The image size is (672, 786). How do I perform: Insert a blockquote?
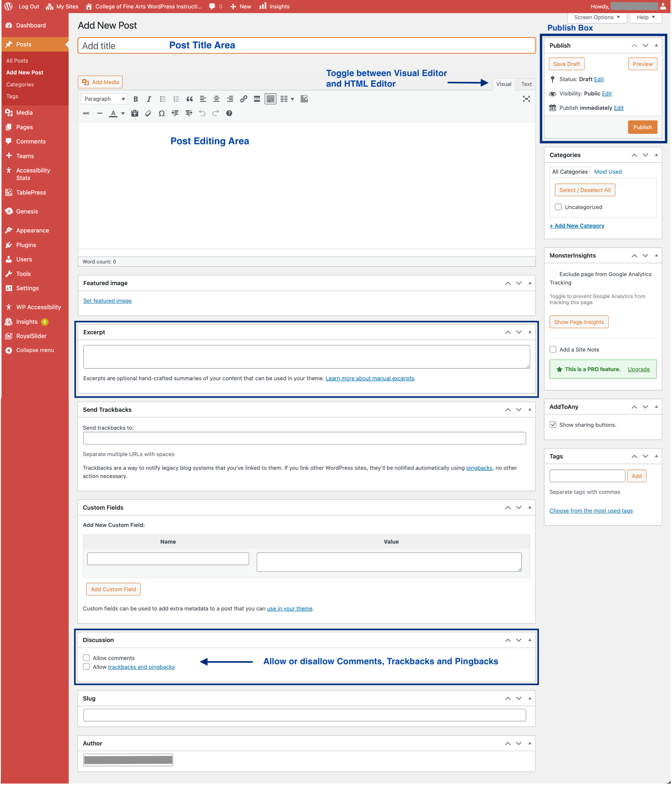(x=189, y=99)
